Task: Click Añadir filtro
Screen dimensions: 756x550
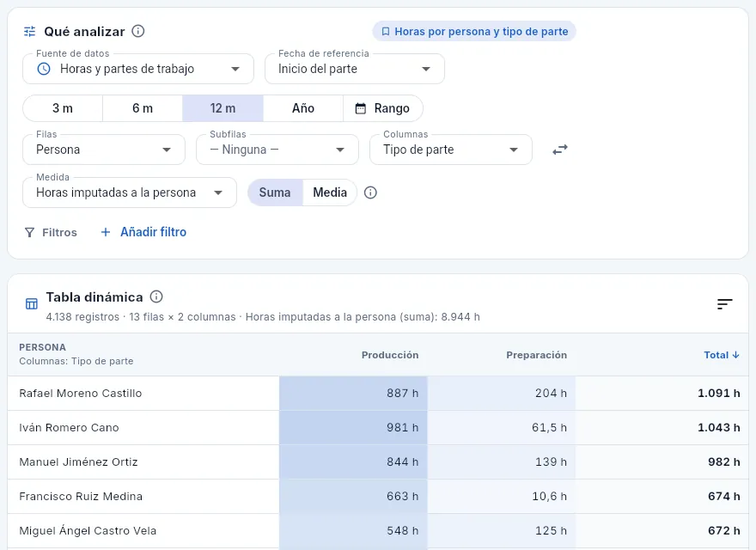Action: [143, 233]
